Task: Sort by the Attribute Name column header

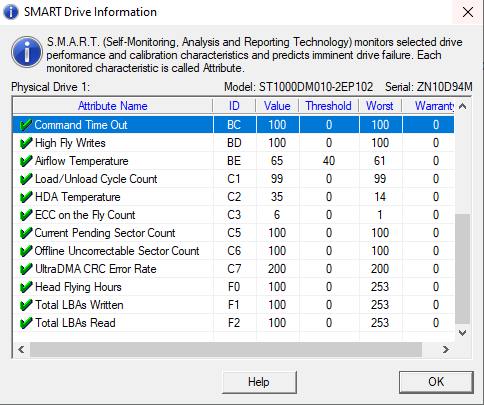Action: (113, 106)
